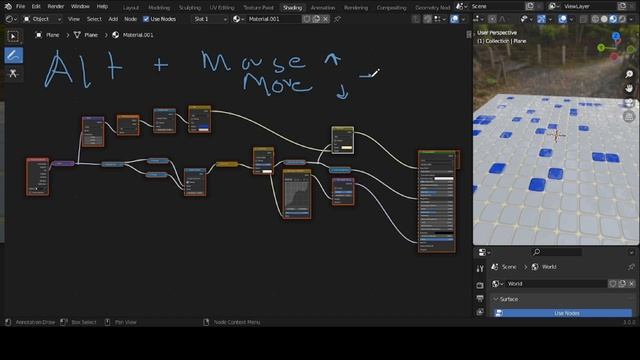Select the Links Cut tool
Image resolution: width=640 pixels, height=360 pixels.
[13, 73]
